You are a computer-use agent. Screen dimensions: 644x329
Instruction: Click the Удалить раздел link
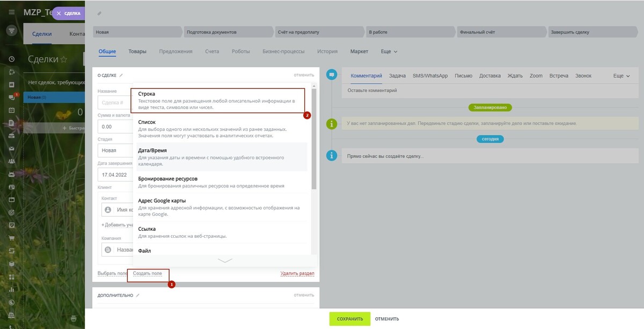[297, 273]
